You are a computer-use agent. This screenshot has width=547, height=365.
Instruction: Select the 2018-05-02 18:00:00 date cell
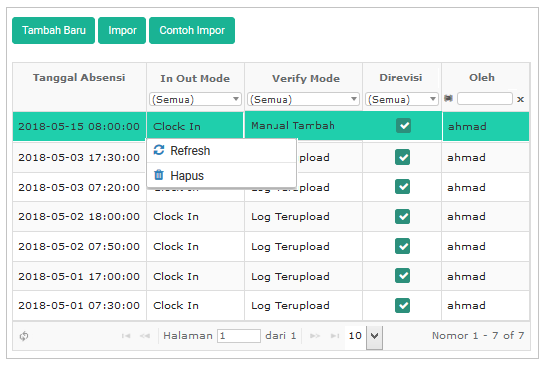79,216
